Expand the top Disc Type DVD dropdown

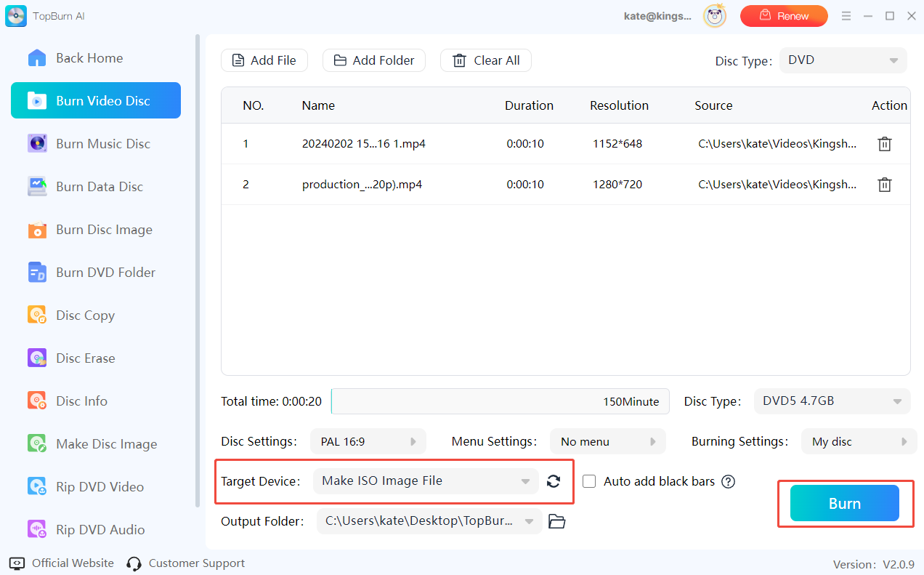[843, 60]
